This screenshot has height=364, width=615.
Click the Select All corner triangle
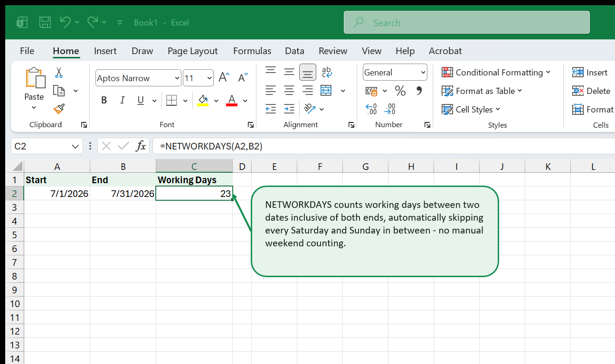(x=17, y=166)
